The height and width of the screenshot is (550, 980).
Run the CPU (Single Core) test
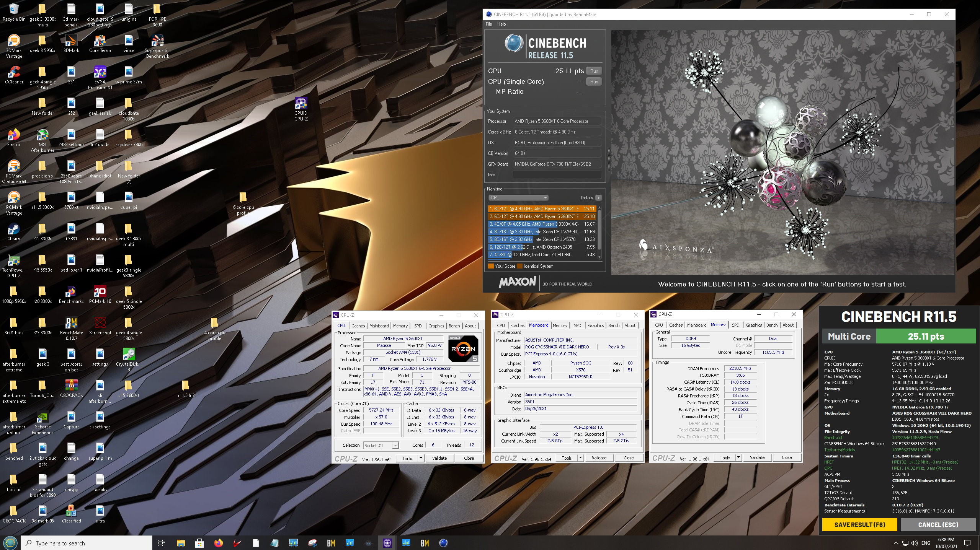594,82
